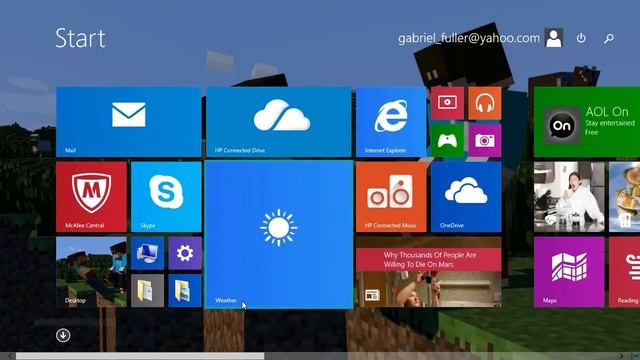This screenshot has height=360, width=640.
Task: Open the HP Connected Drive tile
Action: point(279,122)
